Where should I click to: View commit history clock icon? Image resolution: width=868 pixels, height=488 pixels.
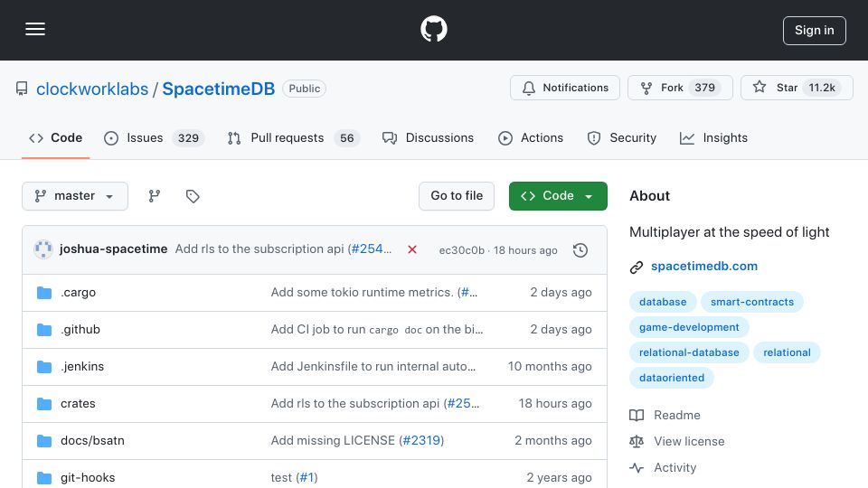coord(580,250)
